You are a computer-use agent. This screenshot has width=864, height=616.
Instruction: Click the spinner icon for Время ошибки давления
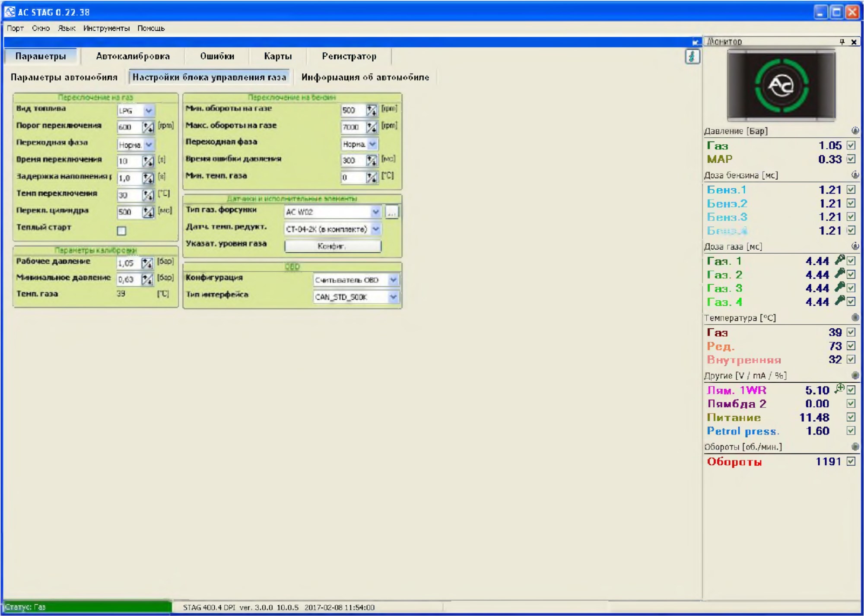tap(372, 160)
